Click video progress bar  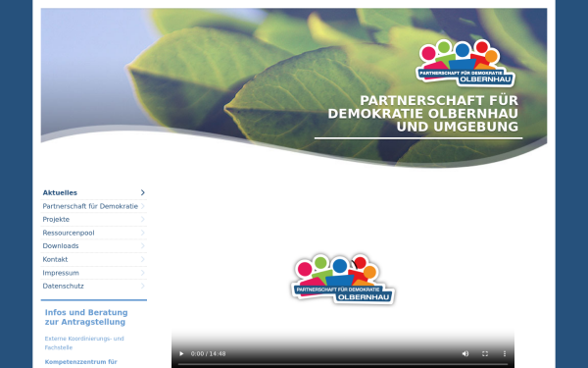[343, 364]
